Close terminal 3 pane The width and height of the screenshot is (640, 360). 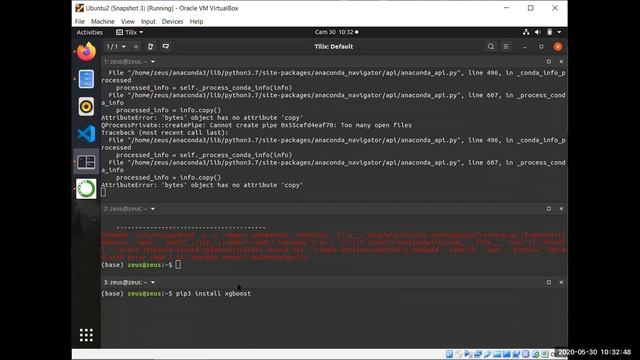[561, 282]
